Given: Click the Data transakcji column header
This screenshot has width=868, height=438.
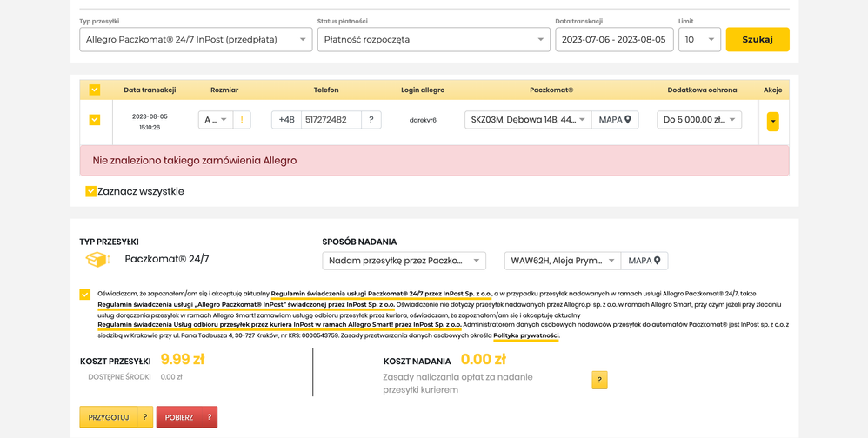Looking at the screenshot, I should 150,90.
